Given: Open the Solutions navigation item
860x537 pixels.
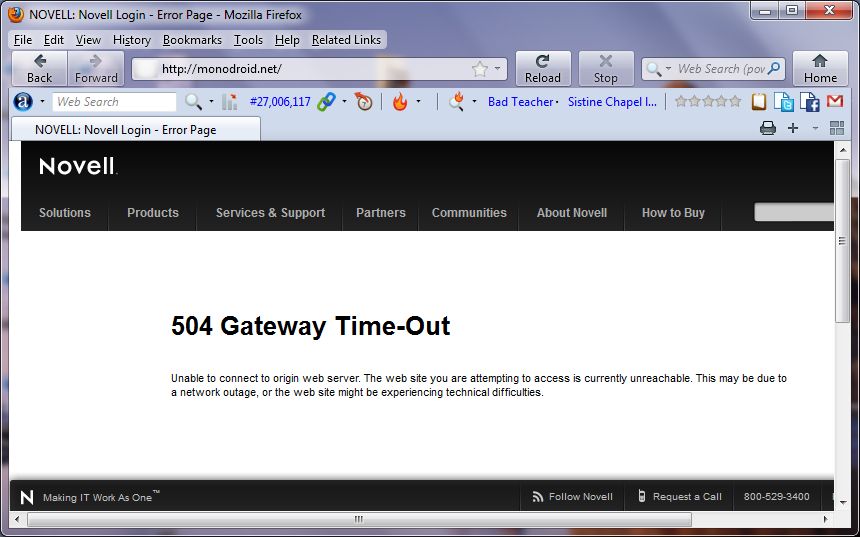Looking at the screenshot, I should 65,213.
